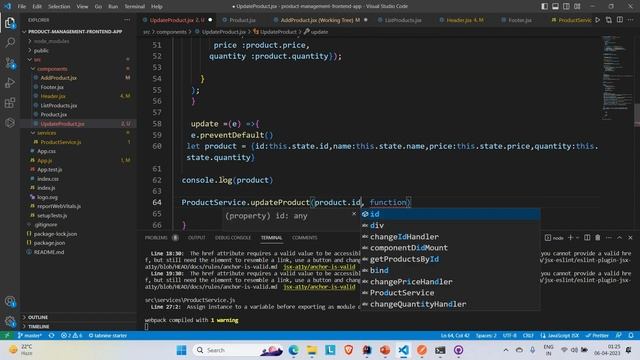This screenshot has height=360, width=640.
Task: Open the Selection menu
Action: (x=59, y=7)
